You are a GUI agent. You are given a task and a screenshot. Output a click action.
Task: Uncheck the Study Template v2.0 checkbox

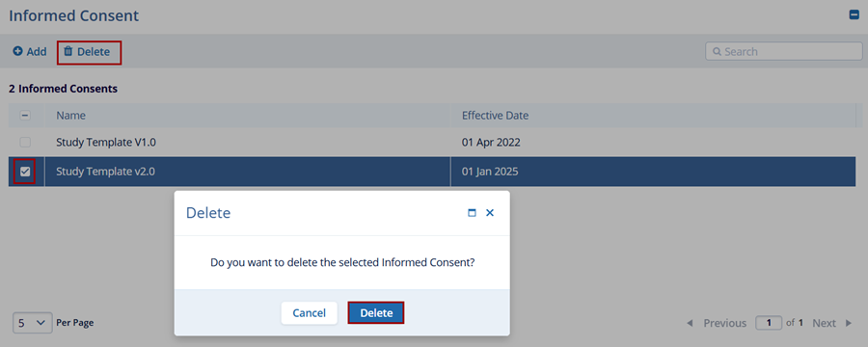pyautogui.click(x=25, y=172)
